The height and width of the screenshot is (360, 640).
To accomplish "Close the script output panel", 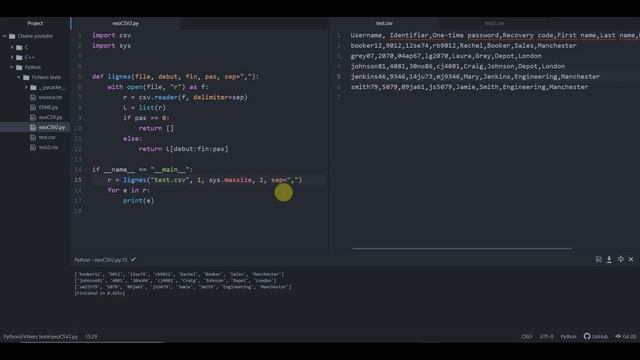I will pos(631,259).
